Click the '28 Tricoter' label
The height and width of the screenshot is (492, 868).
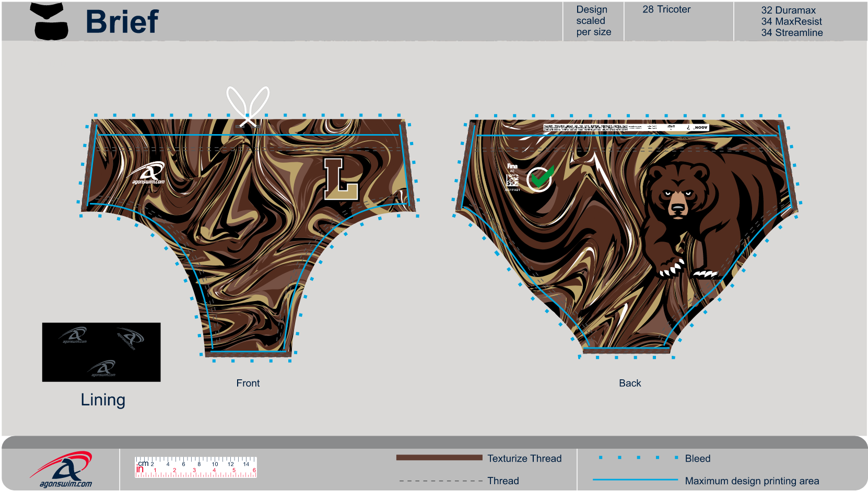(x=666, y=9)
